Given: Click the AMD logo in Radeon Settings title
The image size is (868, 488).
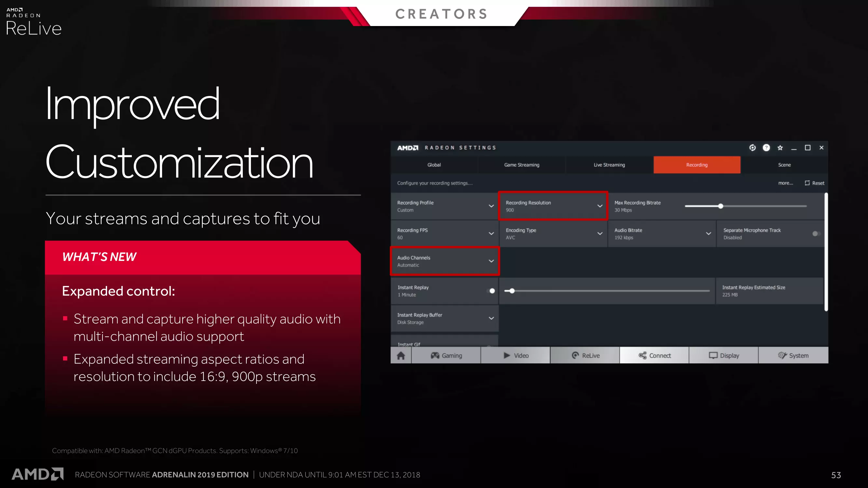Looking at the screenshot, I should point(408,148).
